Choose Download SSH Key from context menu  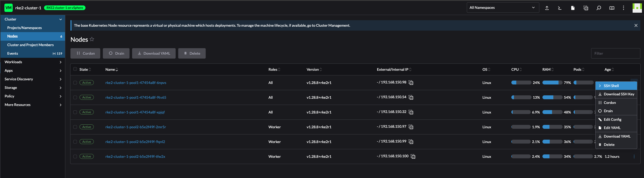click(616, 94)
